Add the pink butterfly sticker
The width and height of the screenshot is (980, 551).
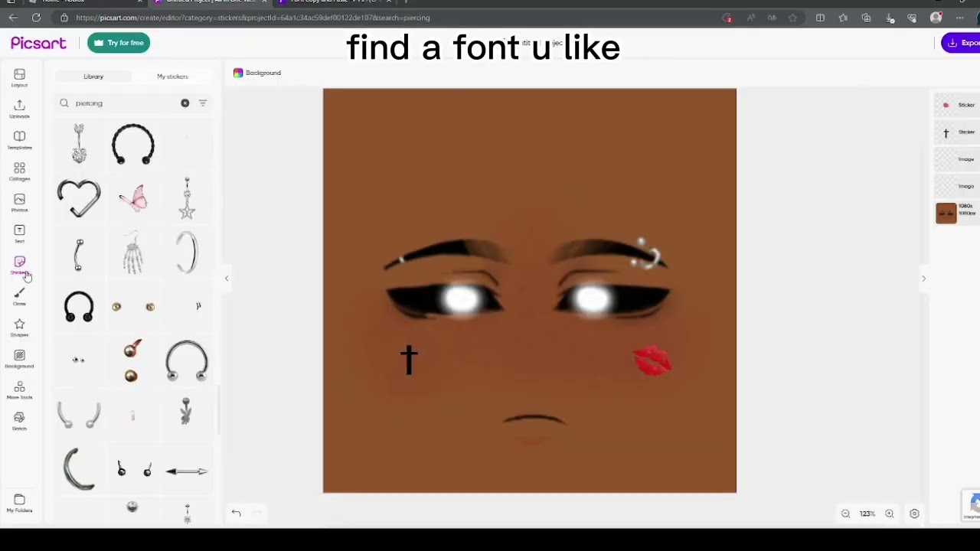click(133, 198)
